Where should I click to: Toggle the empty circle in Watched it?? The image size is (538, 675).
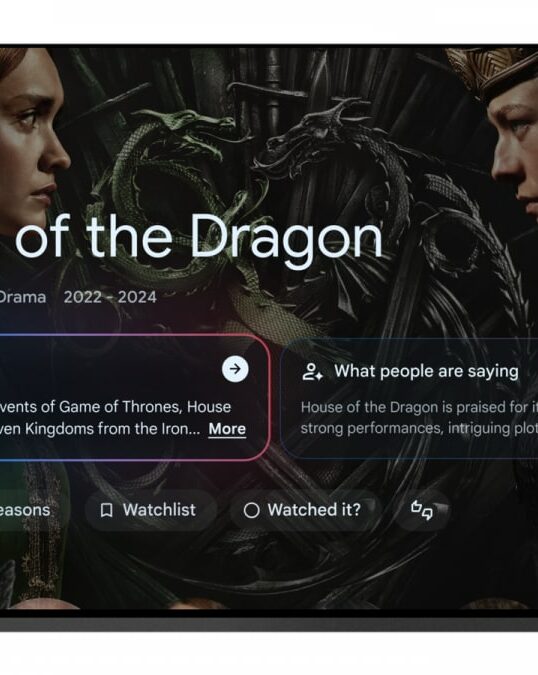pyautogui.click(x=251, y=511)
